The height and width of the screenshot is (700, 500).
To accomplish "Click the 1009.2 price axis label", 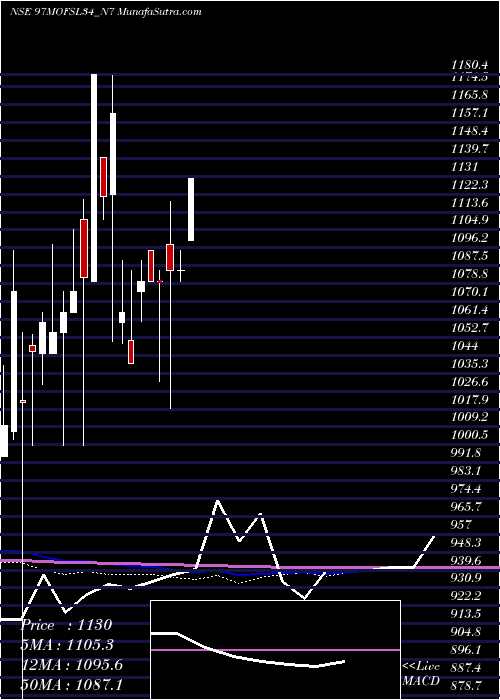I will tap(469, 417).
